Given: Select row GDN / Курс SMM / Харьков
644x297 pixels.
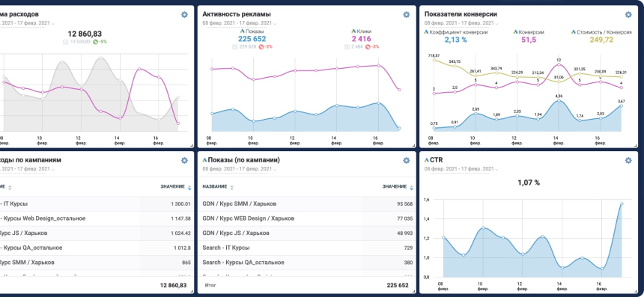Looking at the screenshot, I should point(306,204).
